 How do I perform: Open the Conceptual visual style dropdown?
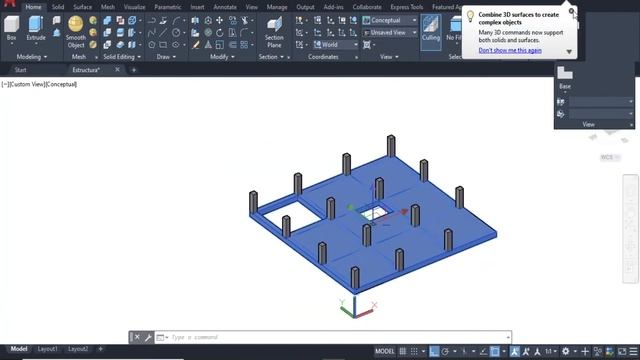click(x=389, y=20)
